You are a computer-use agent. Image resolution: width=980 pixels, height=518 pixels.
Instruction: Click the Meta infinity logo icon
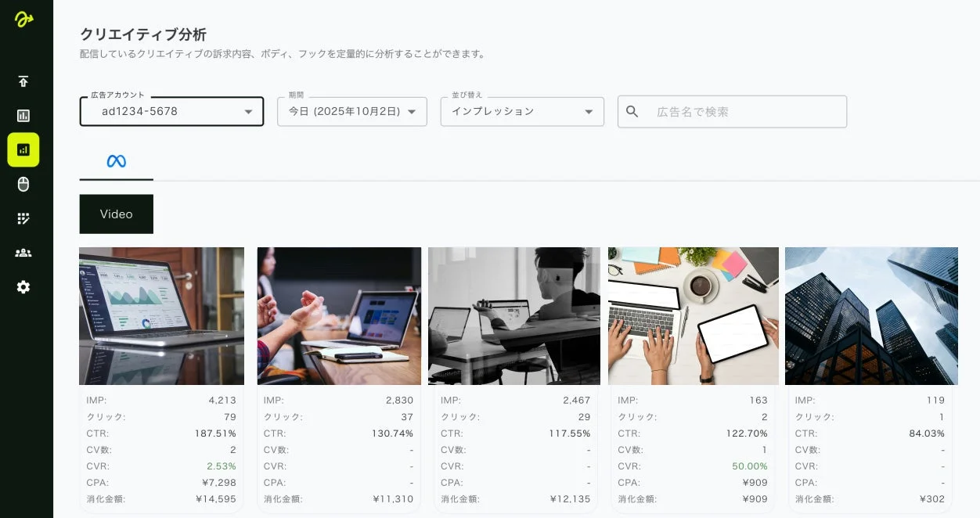[x=116, y=162]
